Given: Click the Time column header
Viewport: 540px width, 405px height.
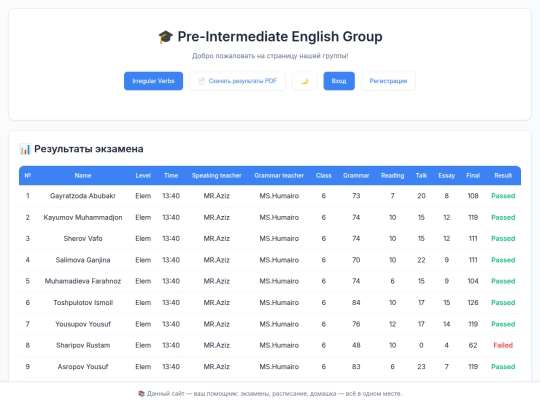Looking at the screenshot, I should (171, 176).
